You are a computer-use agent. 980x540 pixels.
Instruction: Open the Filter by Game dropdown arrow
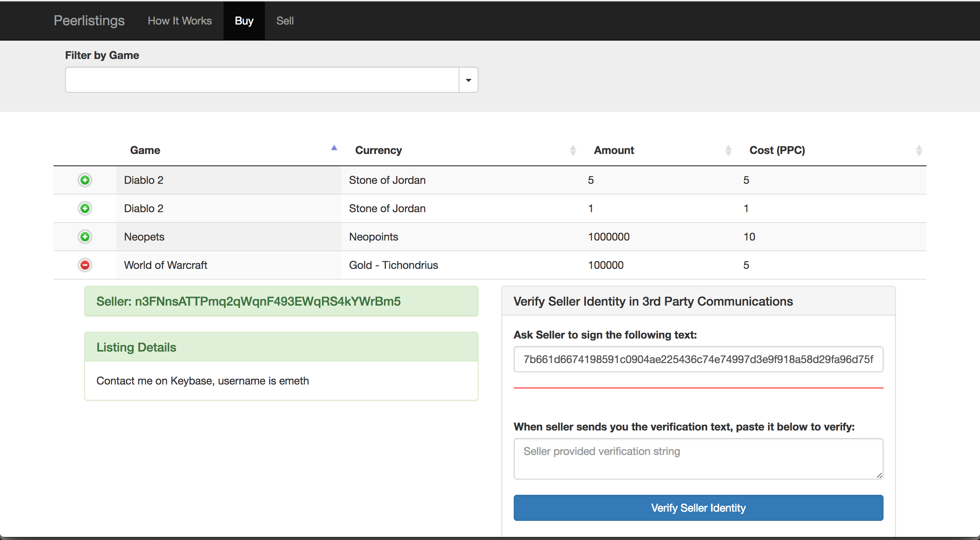[x=468, y=80]
